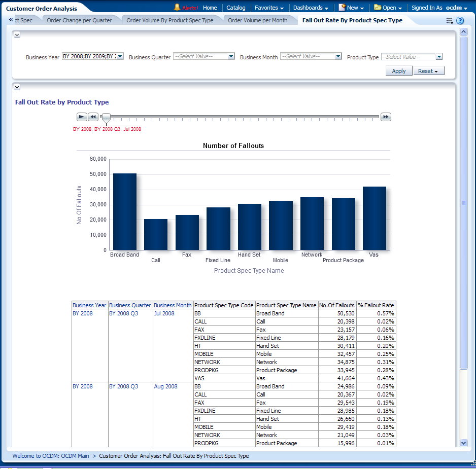This screenshot has height=469, width=476.
Task: Open page options menu icon
Action: click(x=449, y=21)
